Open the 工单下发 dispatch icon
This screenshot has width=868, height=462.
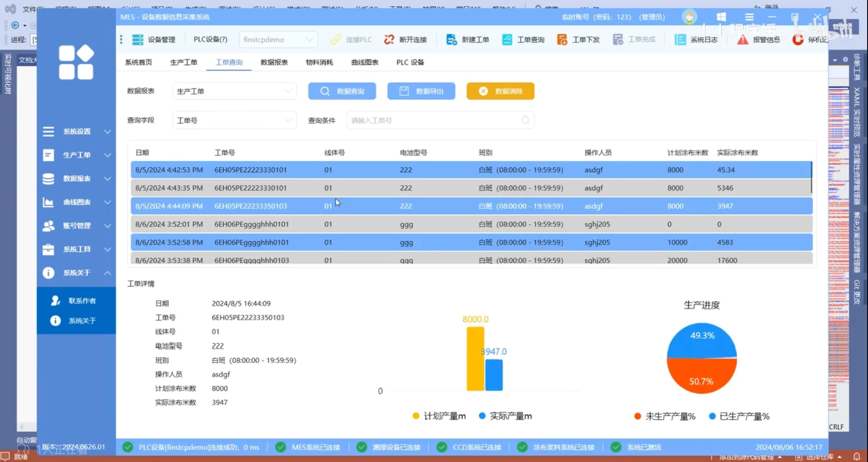coord(562,39)
